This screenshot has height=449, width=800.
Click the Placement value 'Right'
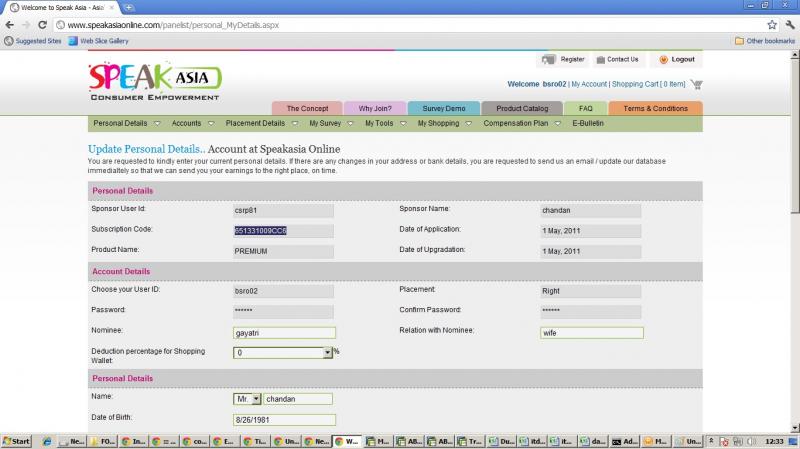click(x=551, y=291)
